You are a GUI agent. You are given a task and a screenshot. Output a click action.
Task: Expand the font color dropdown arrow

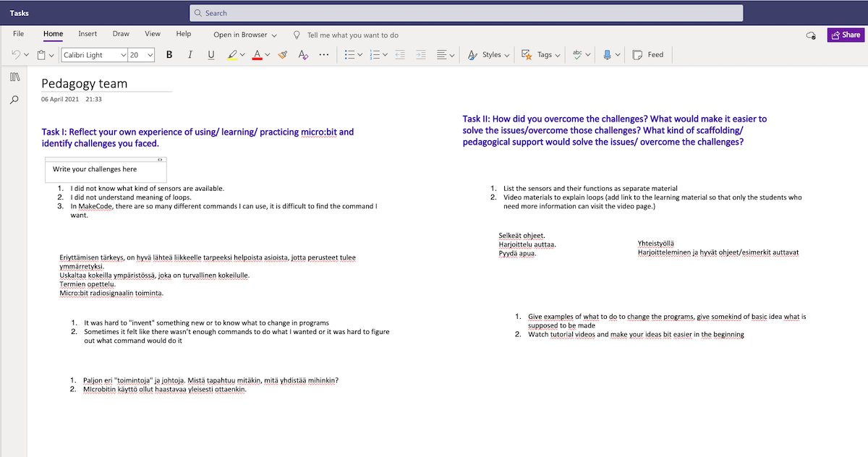267,55
